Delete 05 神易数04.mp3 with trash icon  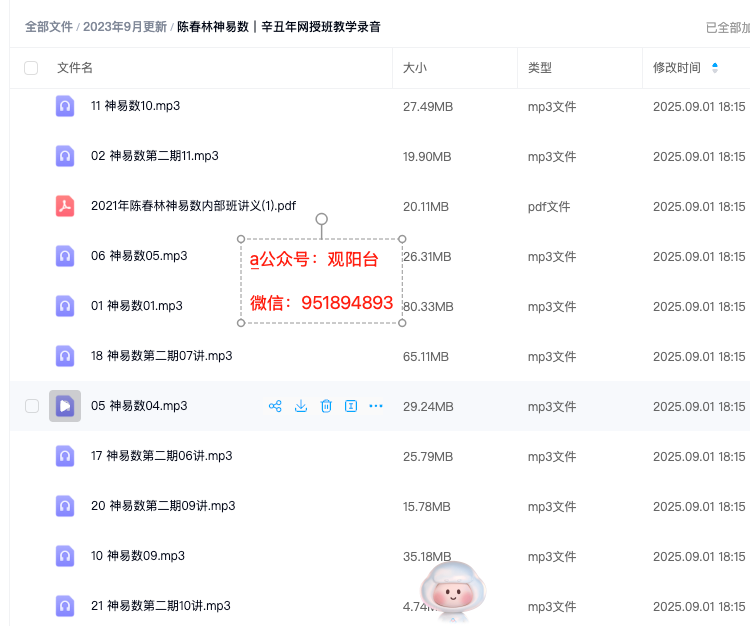(x=326, y=406)
